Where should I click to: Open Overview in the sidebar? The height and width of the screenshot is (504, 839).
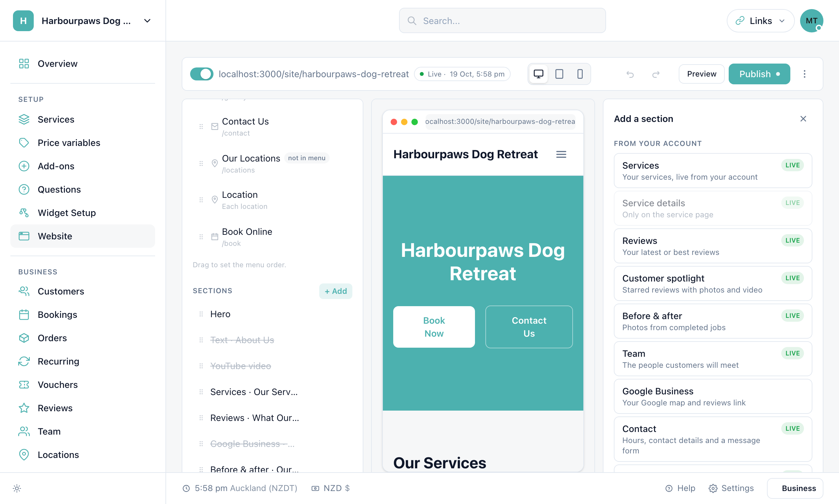point(82,64)
